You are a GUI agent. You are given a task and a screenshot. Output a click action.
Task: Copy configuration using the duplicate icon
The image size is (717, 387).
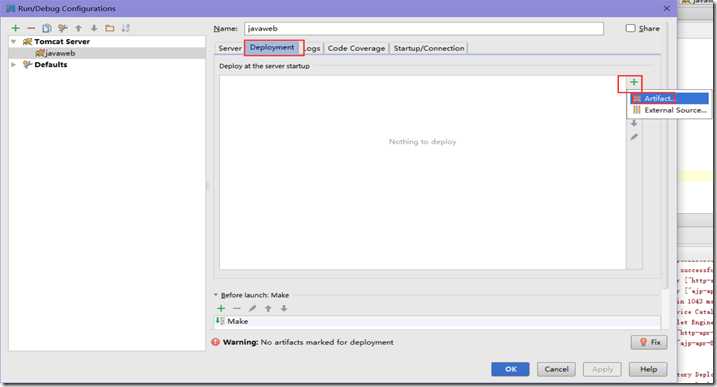[x=47, y=28]
